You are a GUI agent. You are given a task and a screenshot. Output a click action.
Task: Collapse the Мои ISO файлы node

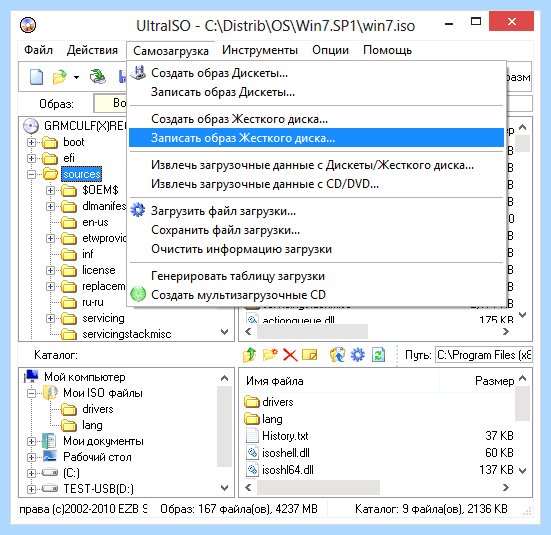(31, 393)
